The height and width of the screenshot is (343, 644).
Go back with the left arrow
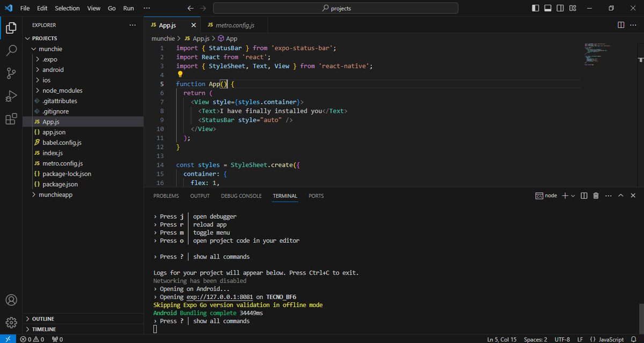[191, 8]
